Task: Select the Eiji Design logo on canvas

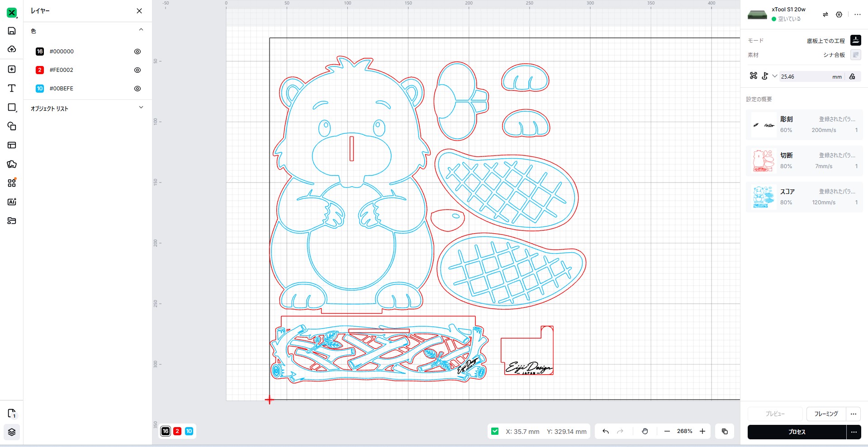Action: [x=528, y=368]
